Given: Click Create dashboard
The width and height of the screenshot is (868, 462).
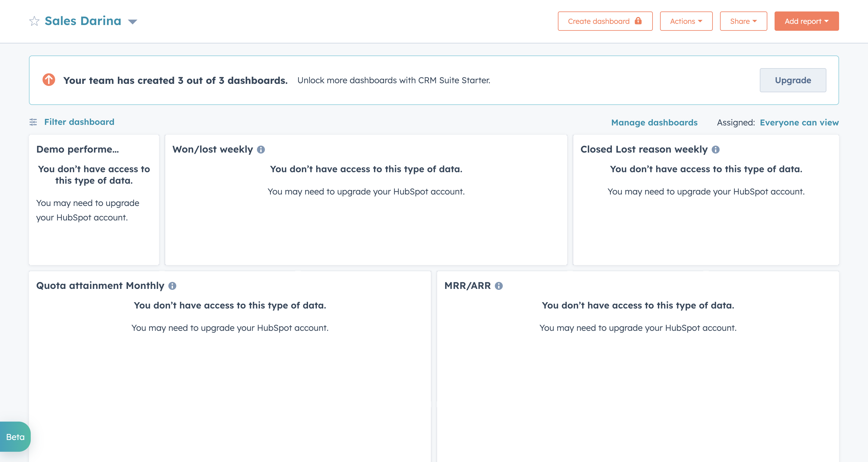Looking at the screenshot, I should 599,21.
